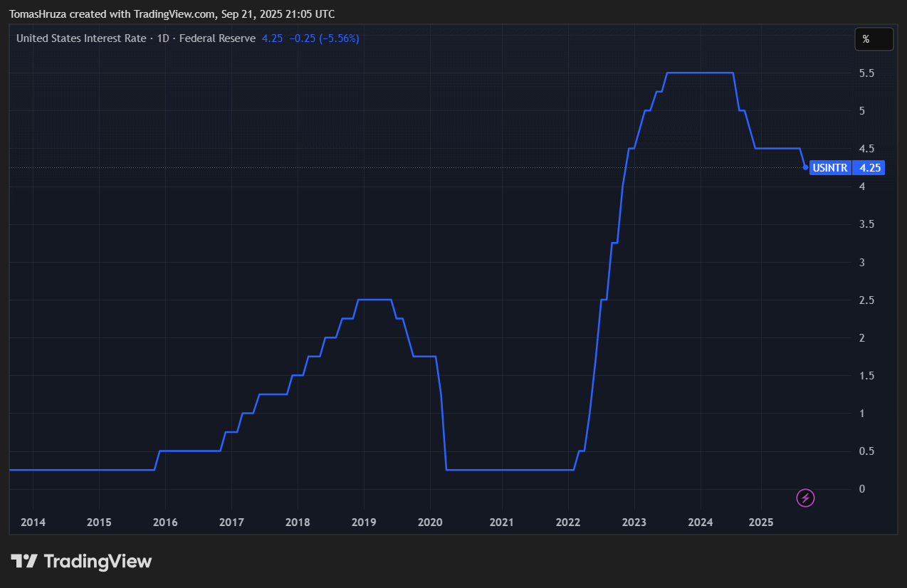The width and height of the screenshot is (907, 588).
Task: Click the USINTR symbol label
Action: pos(829,168)
